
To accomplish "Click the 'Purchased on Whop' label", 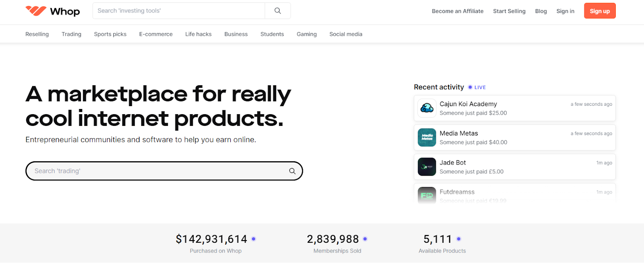I will (x=216, y=251).
